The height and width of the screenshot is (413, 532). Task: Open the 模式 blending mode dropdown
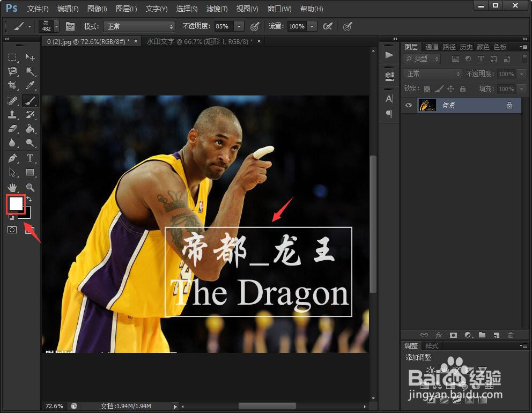139,26
